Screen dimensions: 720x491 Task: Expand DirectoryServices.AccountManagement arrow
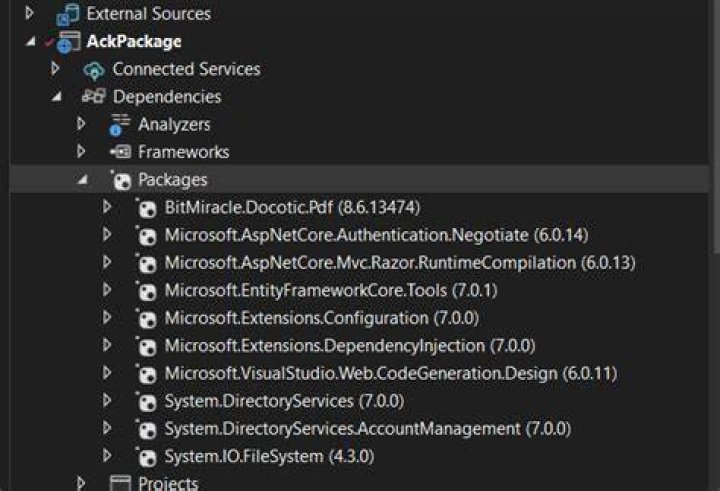point(107,428)
